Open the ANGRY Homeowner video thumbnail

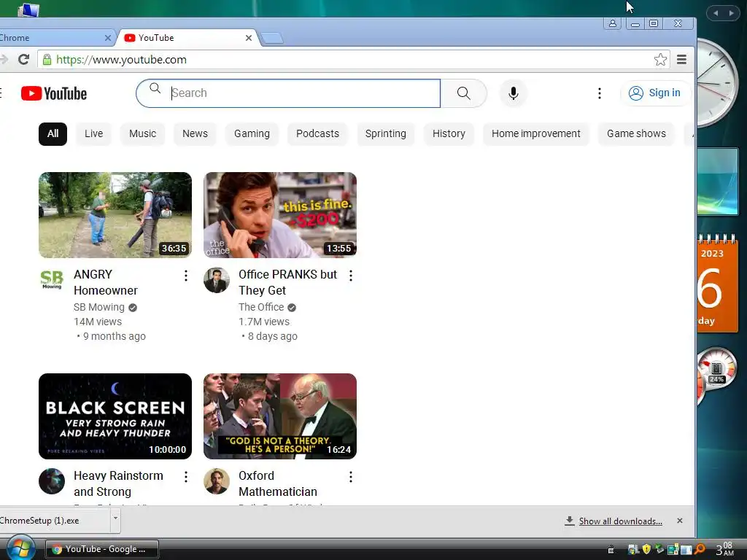point(115,215)
